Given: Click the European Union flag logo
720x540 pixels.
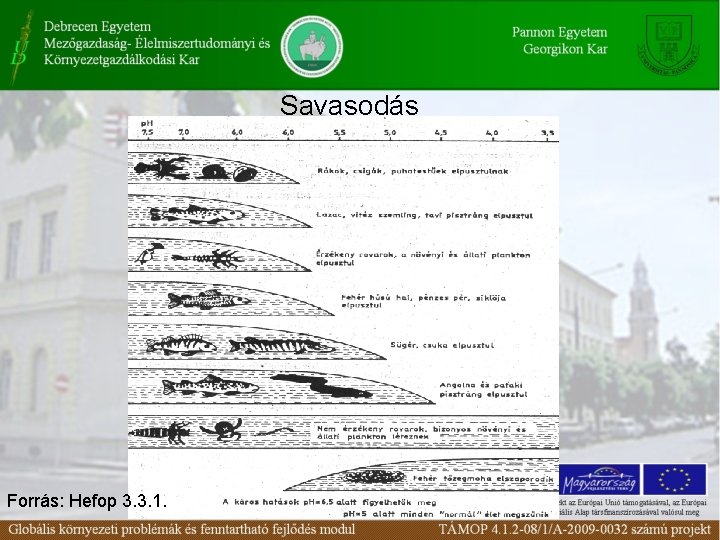Looking at the screenshot, I should (x=675, y=479).
